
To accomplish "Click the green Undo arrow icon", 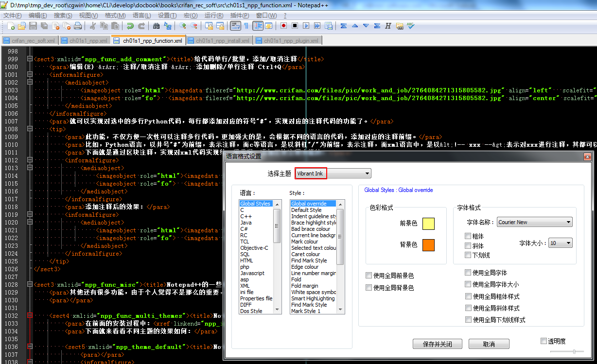I will click(130, 26).
